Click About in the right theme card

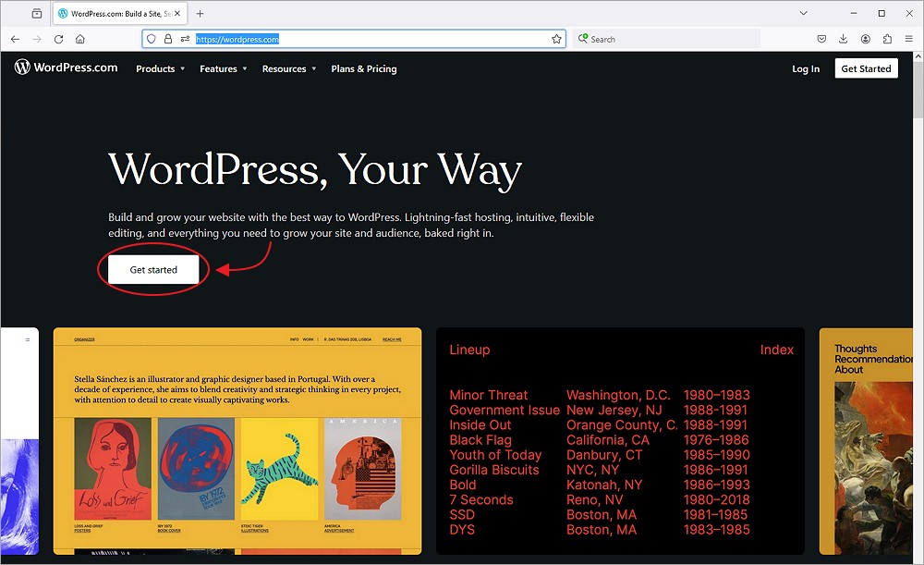tap(848, 370)
